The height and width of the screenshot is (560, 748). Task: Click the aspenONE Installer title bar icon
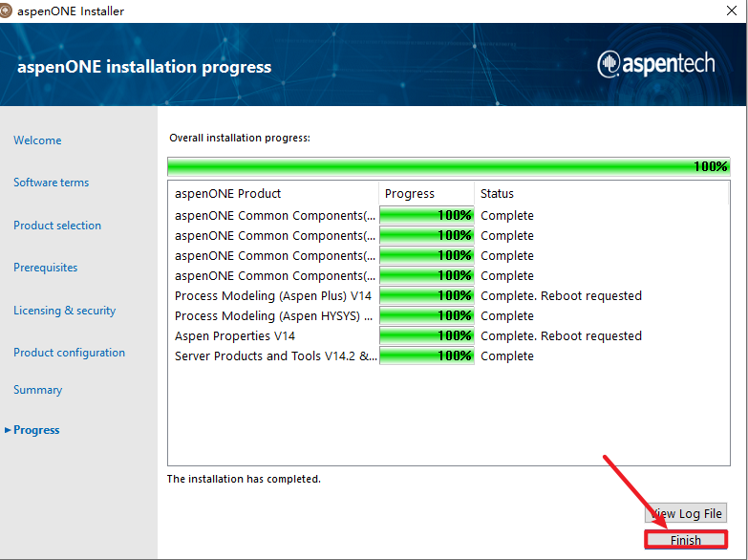[7, 11]
